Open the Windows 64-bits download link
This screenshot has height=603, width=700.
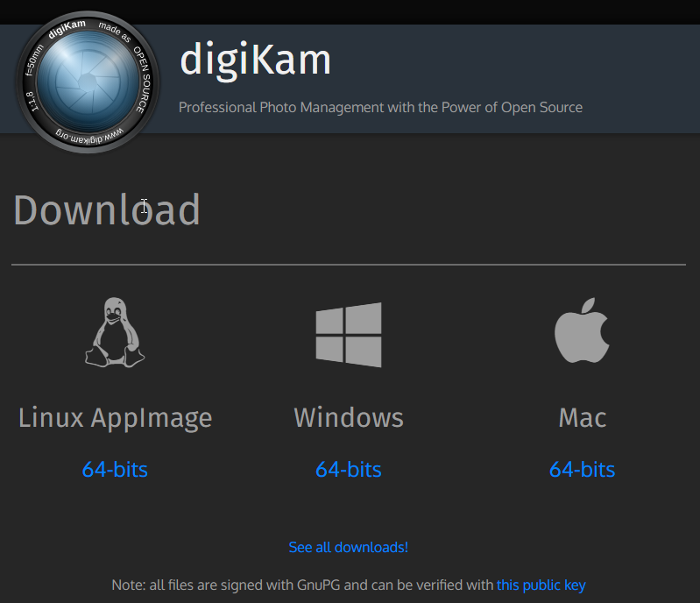point(349,470)
